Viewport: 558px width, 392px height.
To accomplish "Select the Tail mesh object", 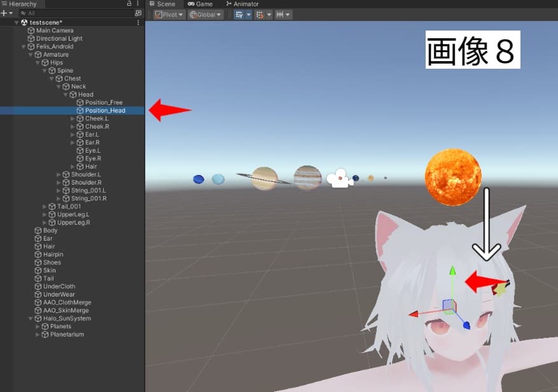I will pos(48,279).
